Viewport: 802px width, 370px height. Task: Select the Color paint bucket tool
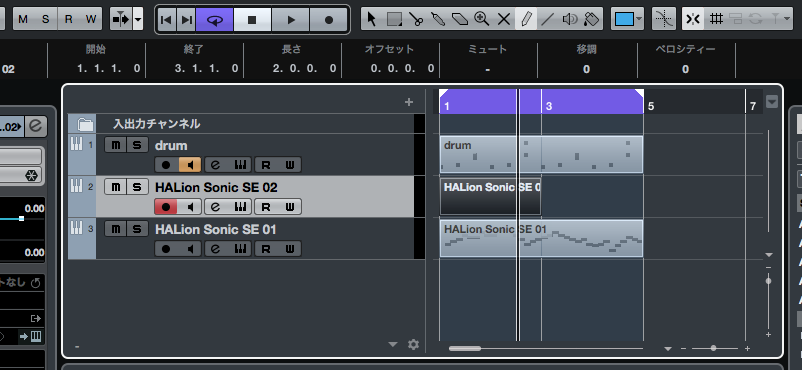pos(591,19)
